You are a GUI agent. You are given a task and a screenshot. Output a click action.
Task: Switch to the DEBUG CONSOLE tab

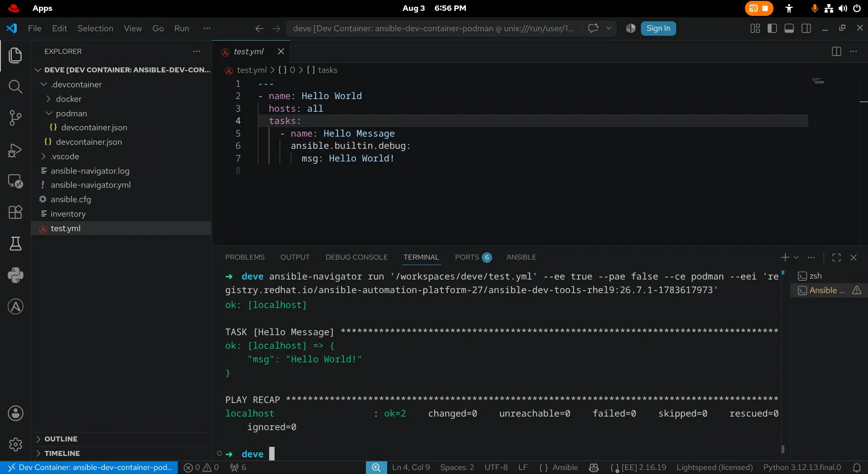(356, 257)
